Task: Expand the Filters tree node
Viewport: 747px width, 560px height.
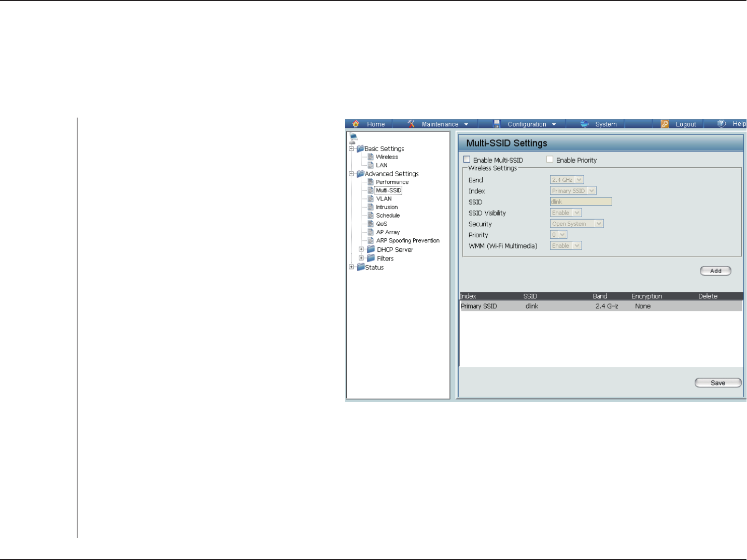Action: (x=361, y=258)
